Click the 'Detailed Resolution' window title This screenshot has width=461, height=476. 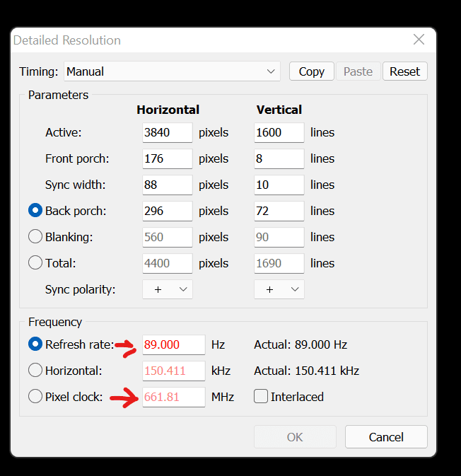[x=67, y=40]
